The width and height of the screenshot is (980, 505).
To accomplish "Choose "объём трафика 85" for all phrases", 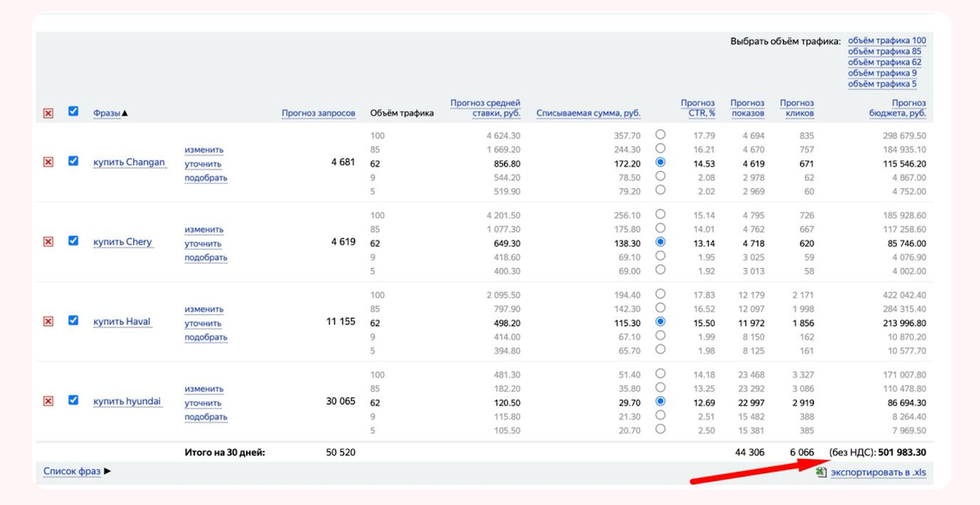I will tap(884, 51).
